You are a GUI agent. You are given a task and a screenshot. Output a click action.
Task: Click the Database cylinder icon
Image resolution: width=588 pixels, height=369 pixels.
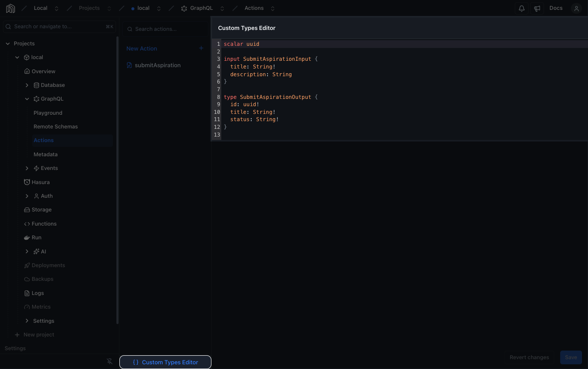pos(36,85)
